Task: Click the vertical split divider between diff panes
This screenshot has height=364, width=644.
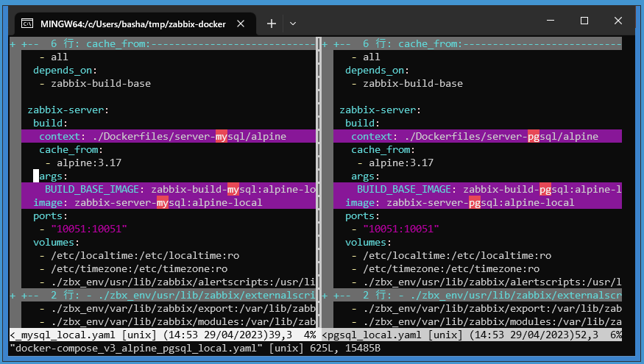Action: pos(319,182)
